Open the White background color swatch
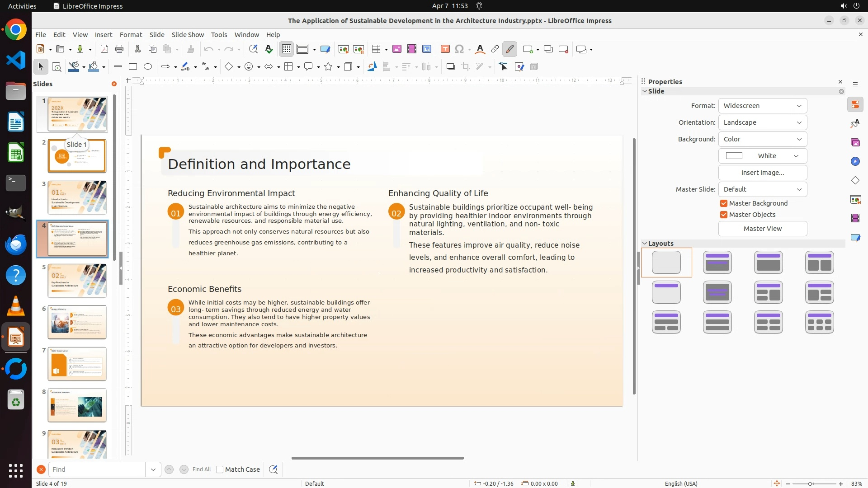 (762, 156)
